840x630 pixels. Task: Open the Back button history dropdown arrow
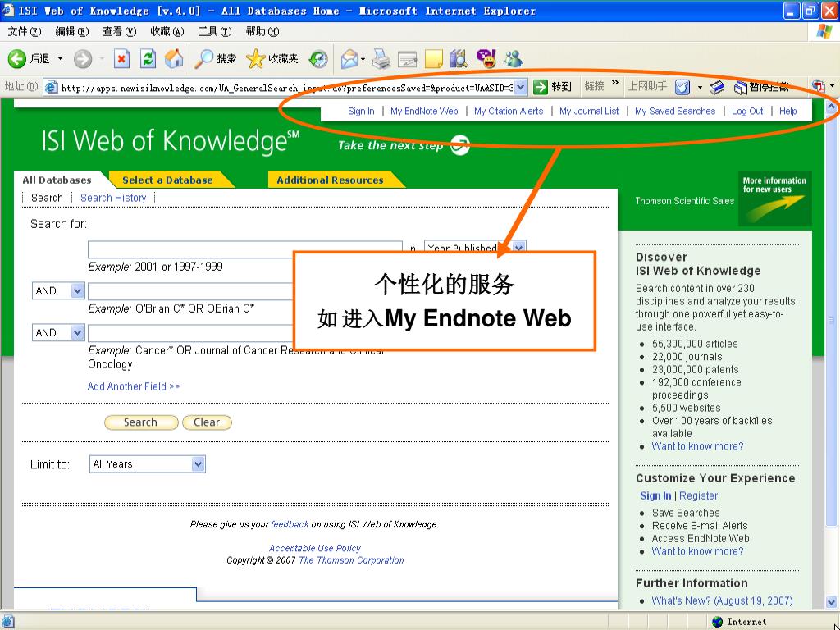(x=60, y=59)
